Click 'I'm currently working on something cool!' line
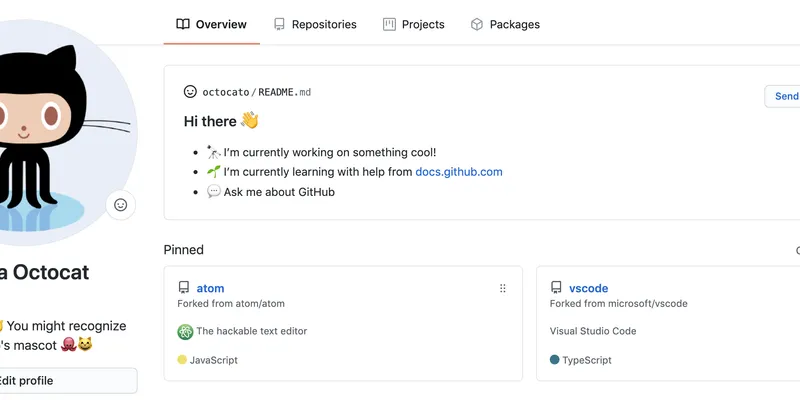Screen dimensions: 800x400 tap(330, 152)
